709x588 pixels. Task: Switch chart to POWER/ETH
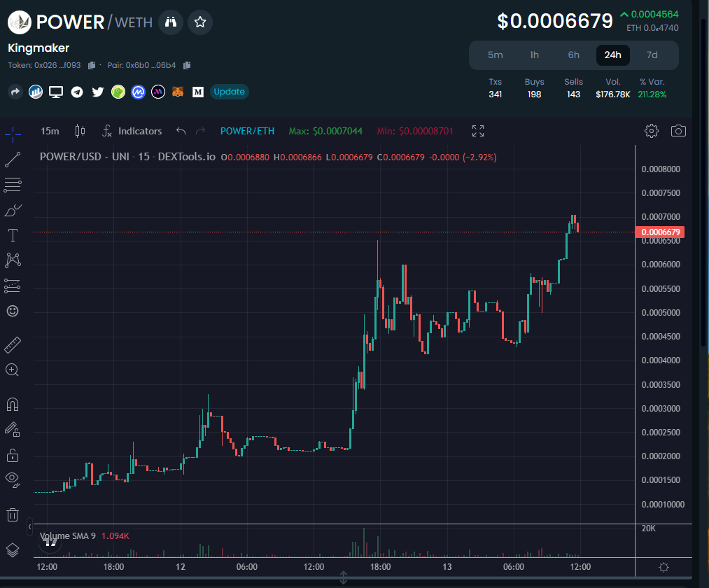click(x=247, y=131)
